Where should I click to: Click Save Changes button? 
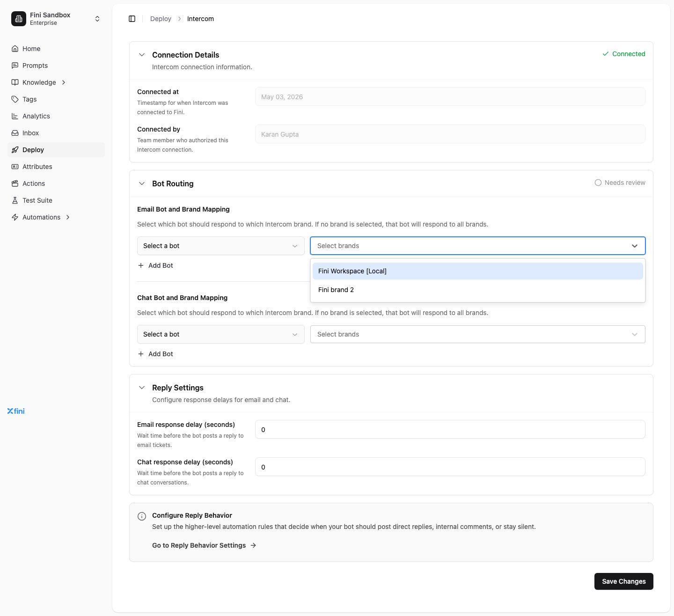click(x=624, y=581)
